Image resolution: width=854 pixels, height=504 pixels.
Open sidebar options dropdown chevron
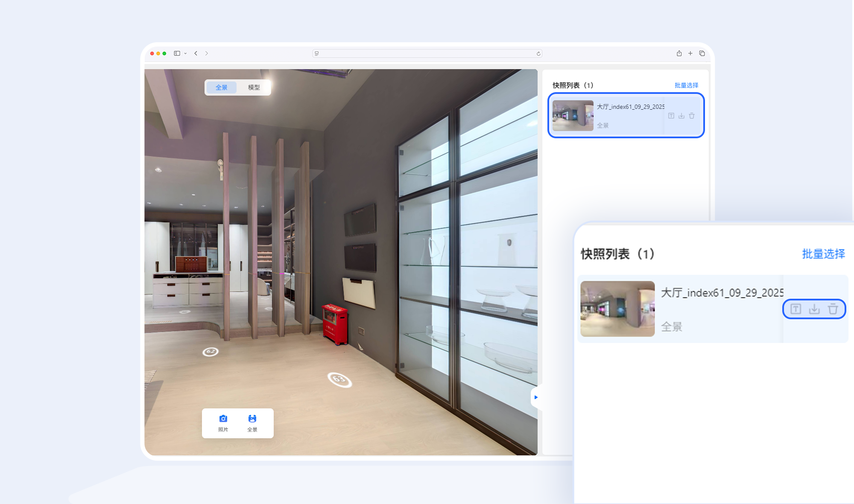(185, 53)
